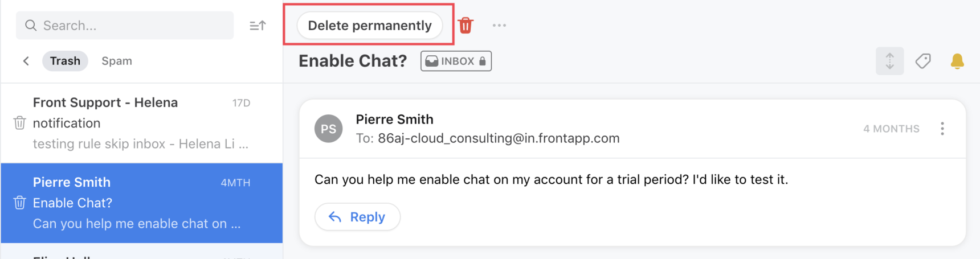Click the red trash icon in toolbar
This screenshot has height=259, width=980.
[465, 26]
